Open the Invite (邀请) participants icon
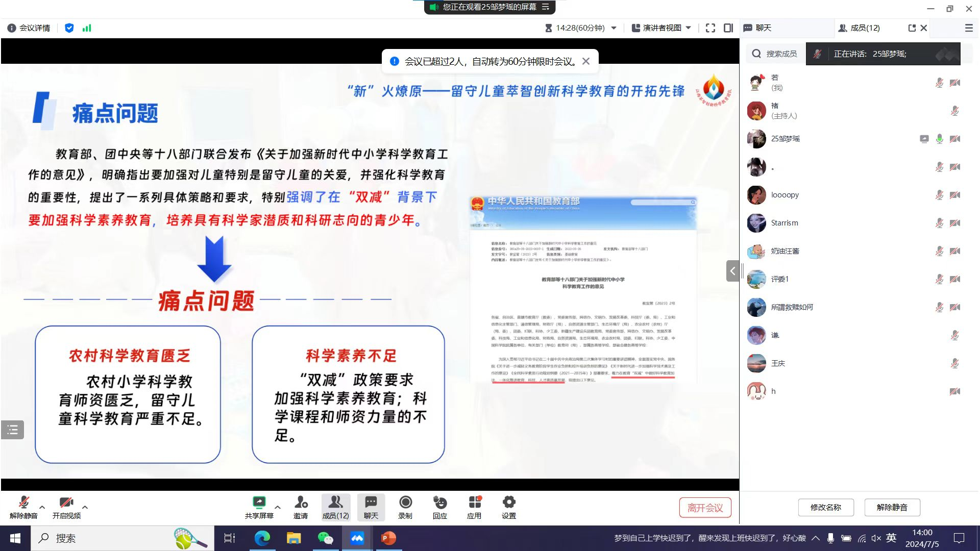This screenshot has width=980, height=551. 301,503
